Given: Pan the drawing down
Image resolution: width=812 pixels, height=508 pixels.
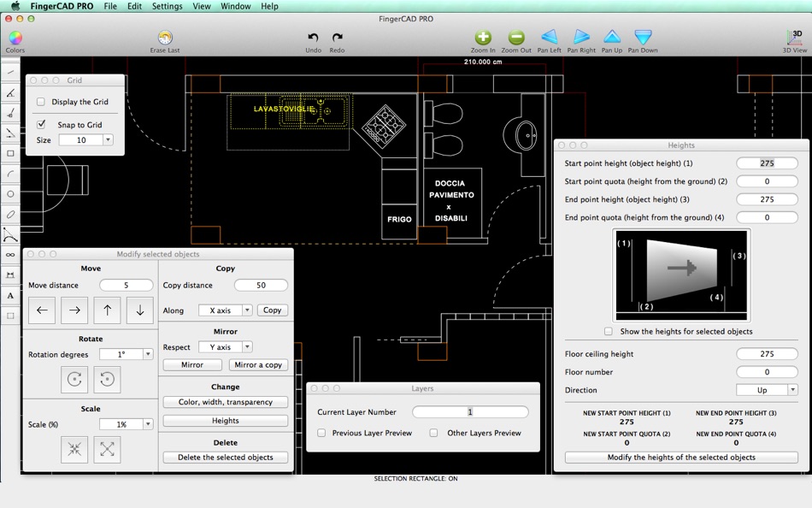Looking at the screenshot, I should coord(643,38).
